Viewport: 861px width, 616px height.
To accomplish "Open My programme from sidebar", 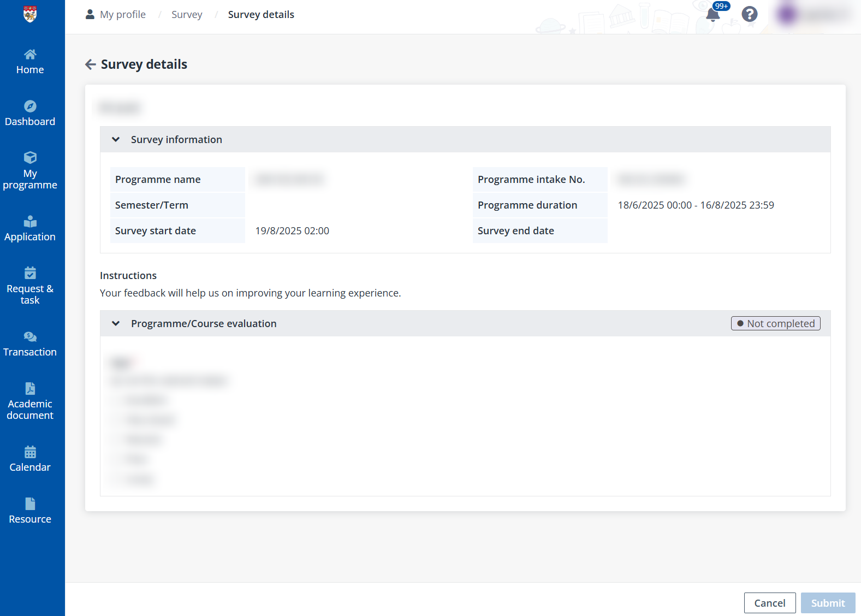I will [30, 171].
